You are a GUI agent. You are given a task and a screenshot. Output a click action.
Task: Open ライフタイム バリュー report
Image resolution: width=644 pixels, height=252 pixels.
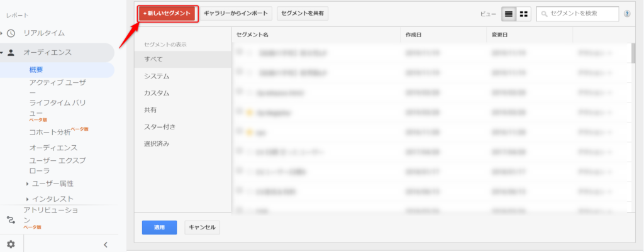(57, 107)
